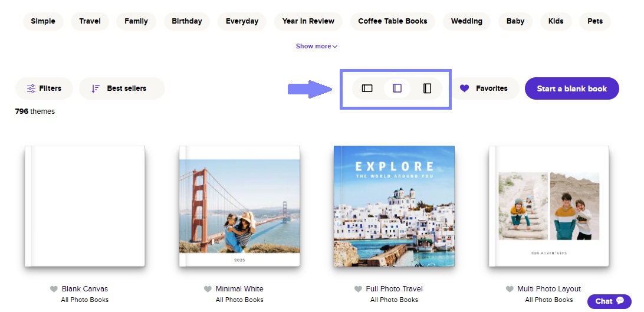Select the square book orientation icon

pyautogui.click(x=397, y=88)
